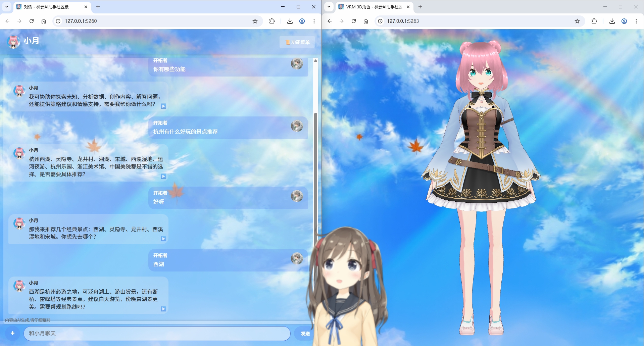Go forward in the VRM browser window
The height and width of the screenshot is (346, 644).
pyautogui.click(x=342, y=21)
